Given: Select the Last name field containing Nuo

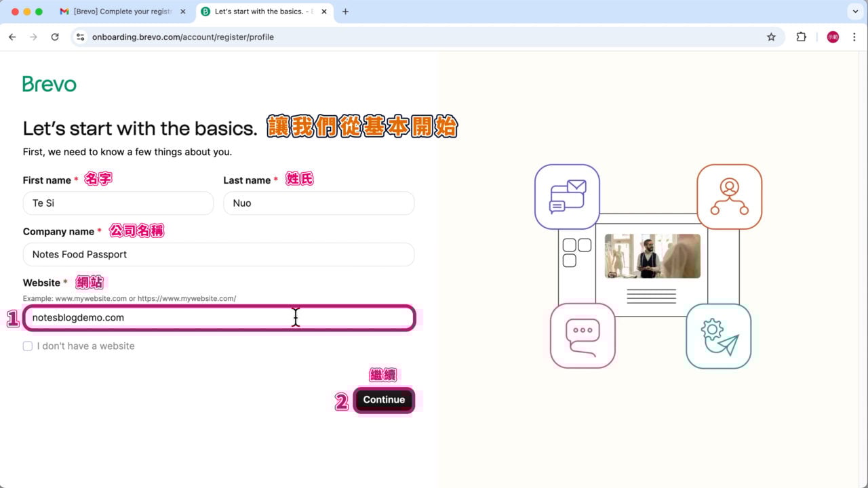Looking at the screenshot, I should 319,203.
